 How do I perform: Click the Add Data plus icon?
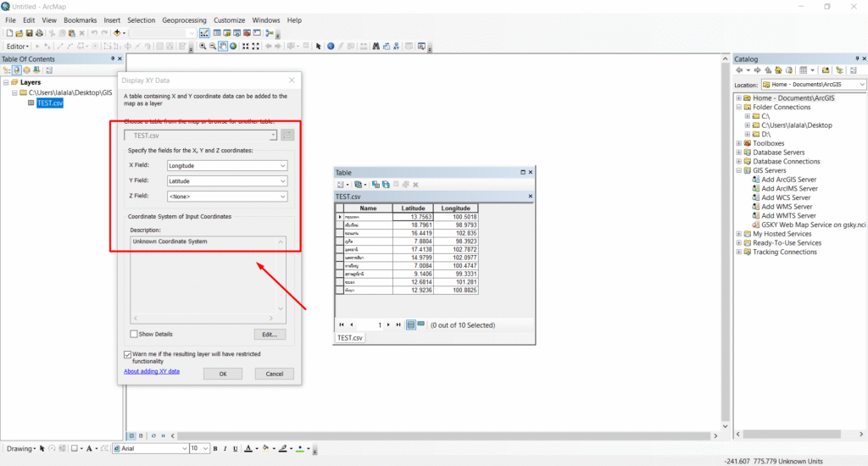point(117,33)
